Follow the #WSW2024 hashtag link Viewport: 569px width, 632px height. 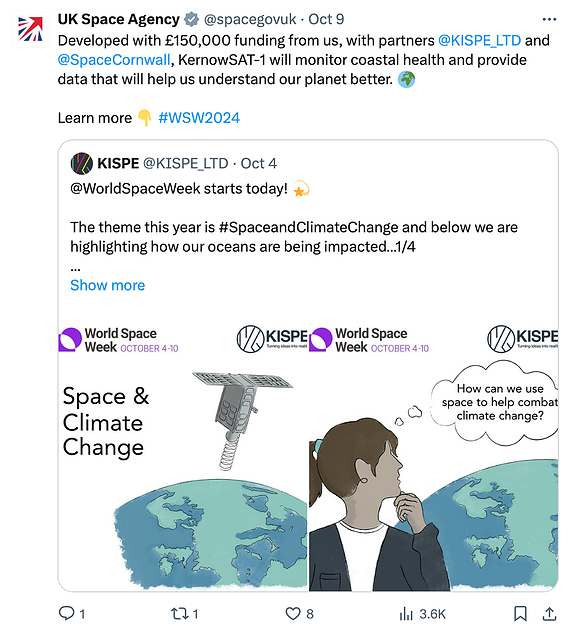tap(199, 118)
